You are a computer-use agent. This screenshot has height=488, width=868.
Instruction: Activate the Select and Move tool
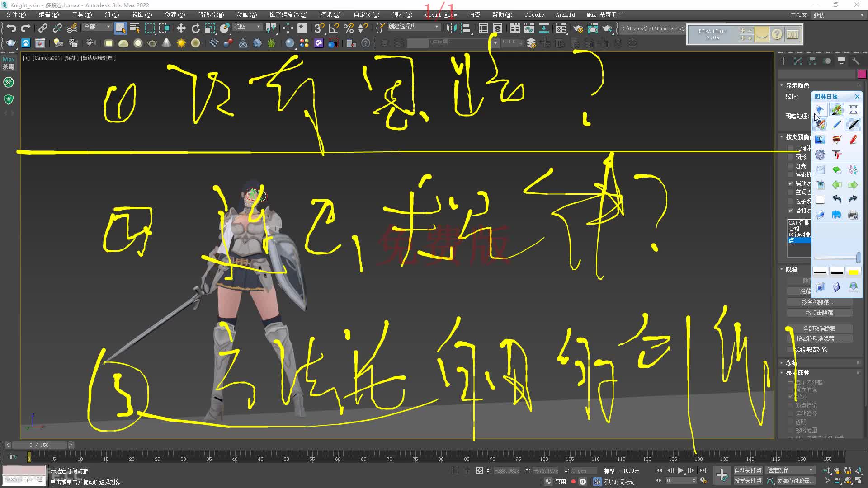pyautogui.click(x=181, y=28)
